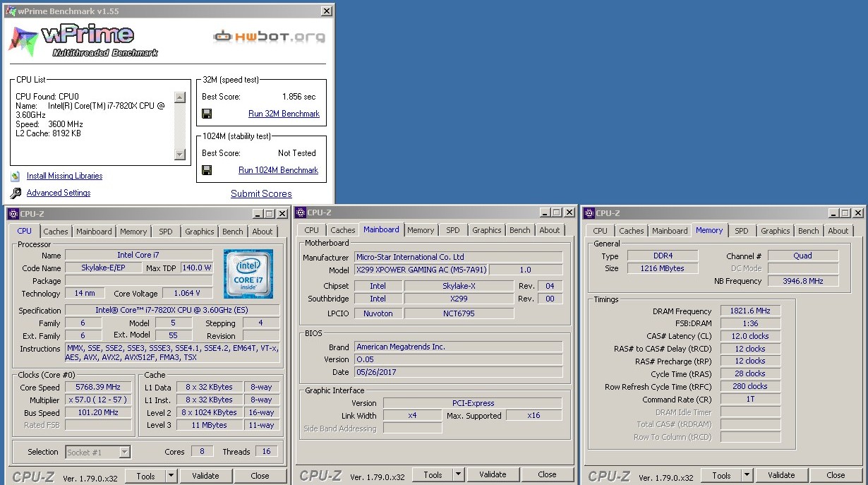Click the Tools button in the Mainboard window

[x=433, y=475]
